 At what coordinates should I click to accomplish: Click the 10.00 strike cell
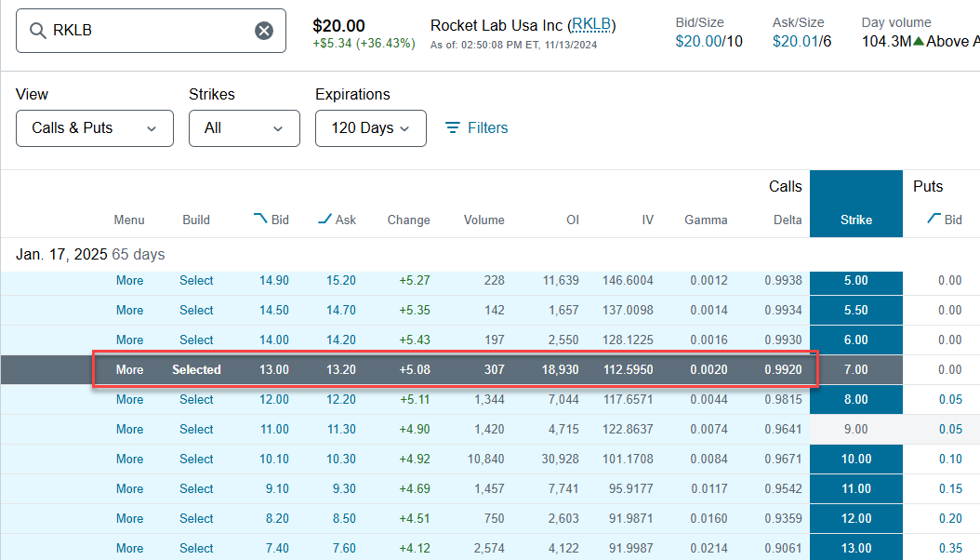(855, 459)
